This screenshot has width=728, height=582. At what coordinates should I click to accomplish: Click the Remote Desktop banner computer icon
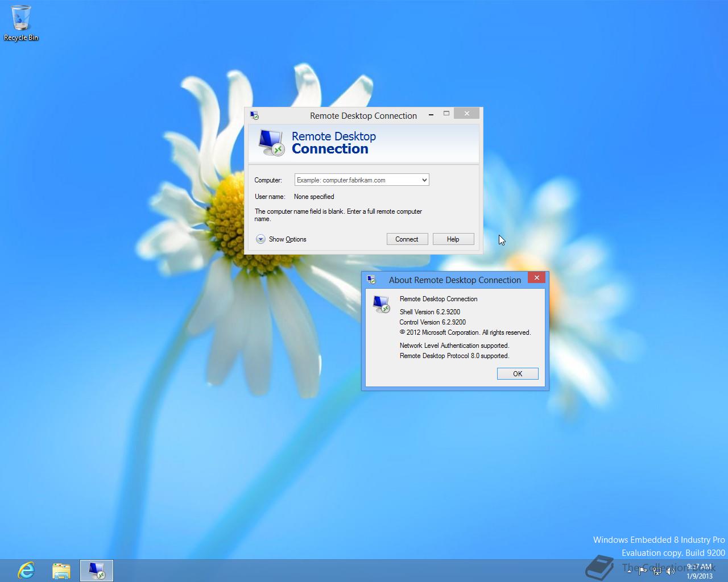pos(271,143)
